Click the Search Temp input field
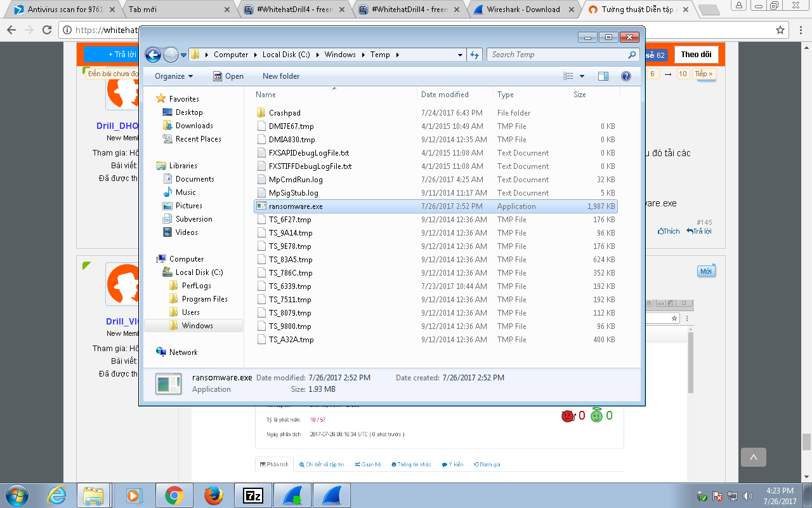The width and height of the screenshot is (812, 508). point(558,55)
